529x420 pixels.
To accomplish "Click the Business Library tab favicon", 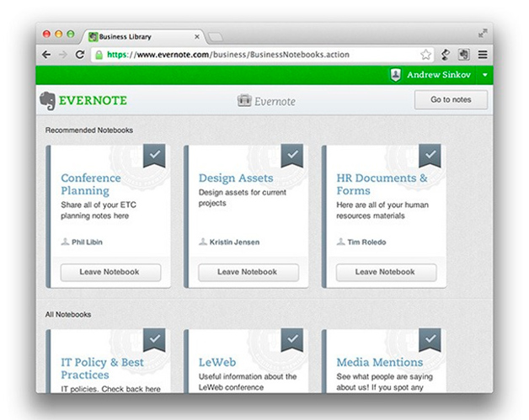I will (x=93, y=37).
